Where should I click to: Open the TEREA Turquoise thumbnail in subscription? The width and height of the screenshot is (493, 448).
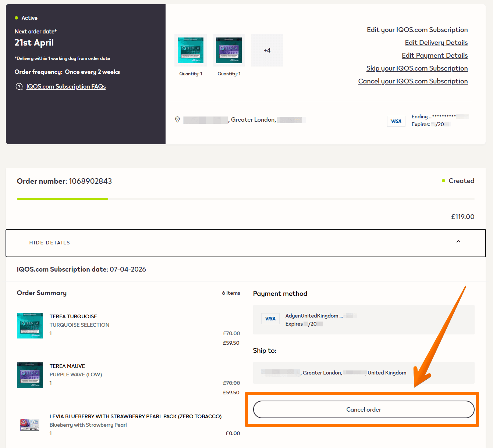click(x=191, y=50)
